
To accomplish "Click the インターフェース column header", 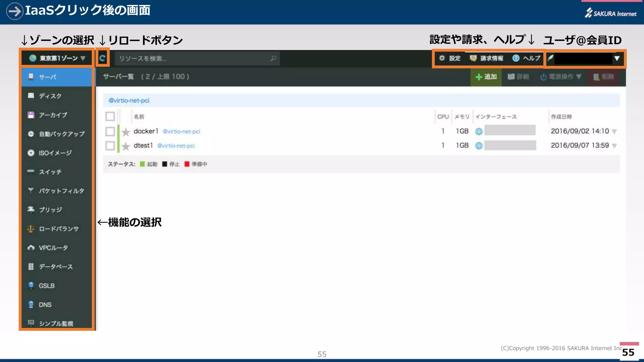I will coord(496,117).
